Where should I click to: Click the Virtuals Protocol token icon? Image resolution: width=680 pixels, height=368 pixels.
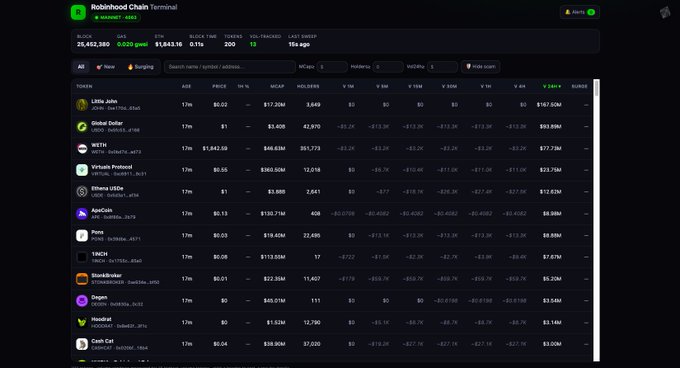click(82, 170)
